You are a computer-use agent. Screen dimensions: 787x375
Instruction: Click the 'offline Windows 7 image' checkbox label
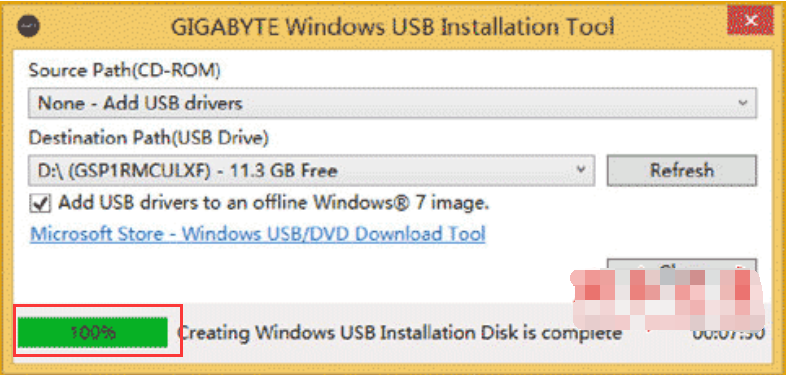(x=274, y=203)
